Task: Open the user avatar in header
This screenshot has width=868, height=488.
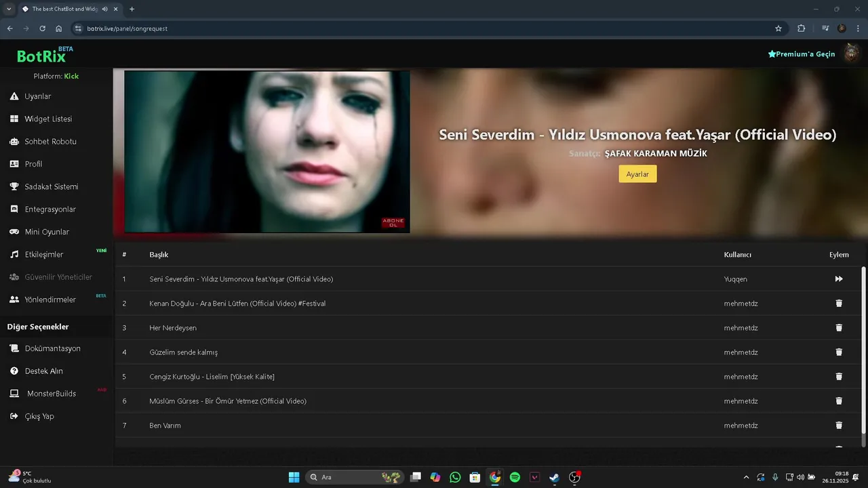Action: click(x=851, y=54)
